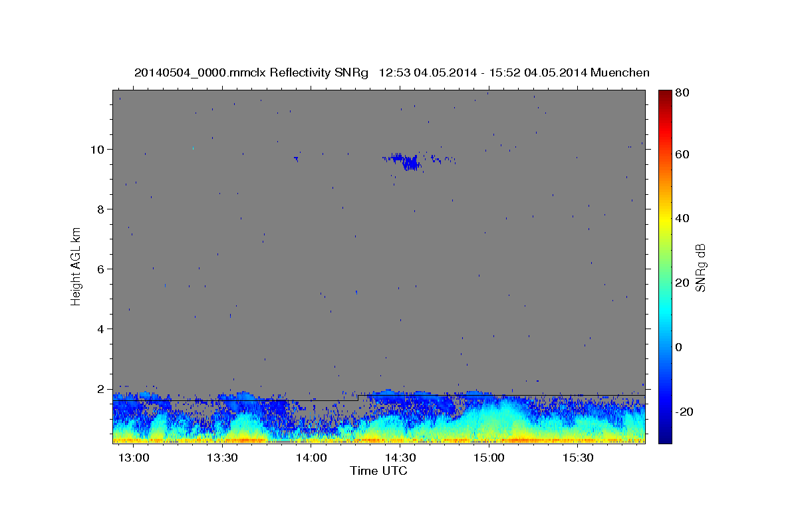
Task: Click the height tick label 6
Action: (102, 269)
